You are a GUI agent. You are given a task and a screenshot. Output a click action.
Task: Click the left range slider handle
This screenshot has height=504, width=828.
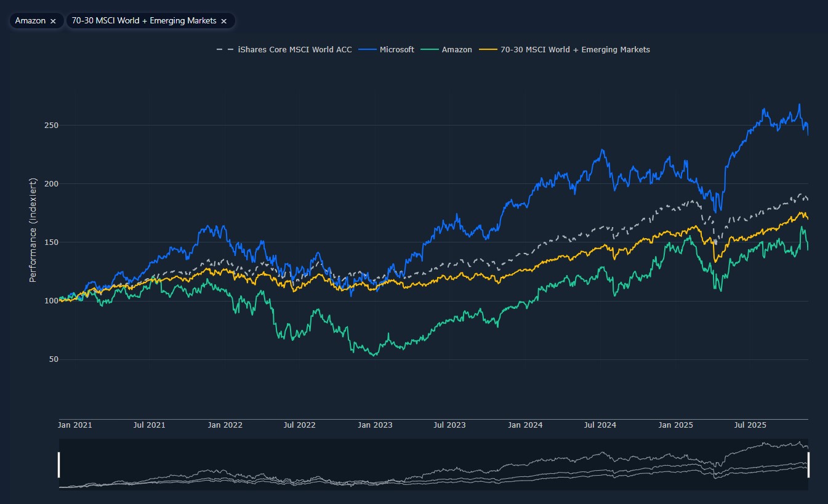[59, 465]
